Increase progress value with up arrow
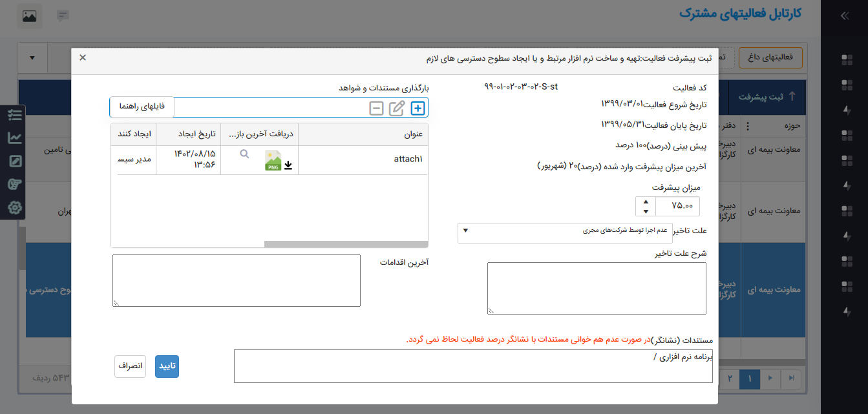The width and height of the screenshot is (868, 414). (646, 202)
